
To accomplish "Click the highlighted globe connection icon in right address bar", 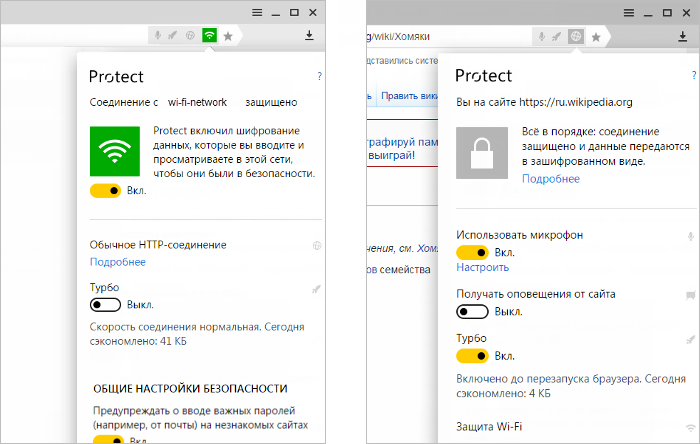I will [x=576, y=37].
